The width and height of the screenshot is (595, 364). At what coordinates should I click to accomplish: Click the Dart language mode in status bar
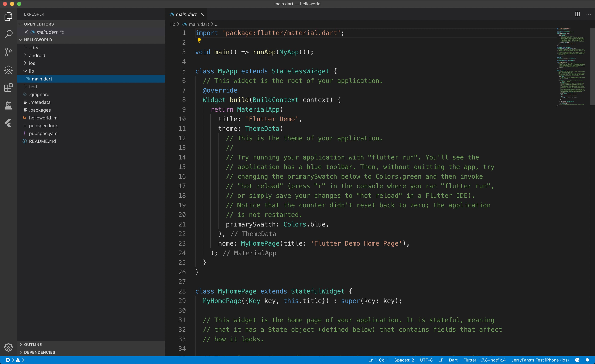tap(453, 360)
